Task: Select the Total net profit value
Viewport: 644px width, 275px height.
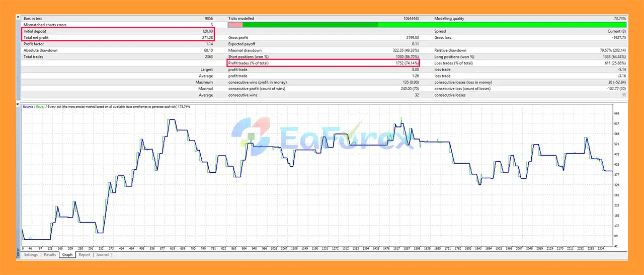Action: (207, 38)
